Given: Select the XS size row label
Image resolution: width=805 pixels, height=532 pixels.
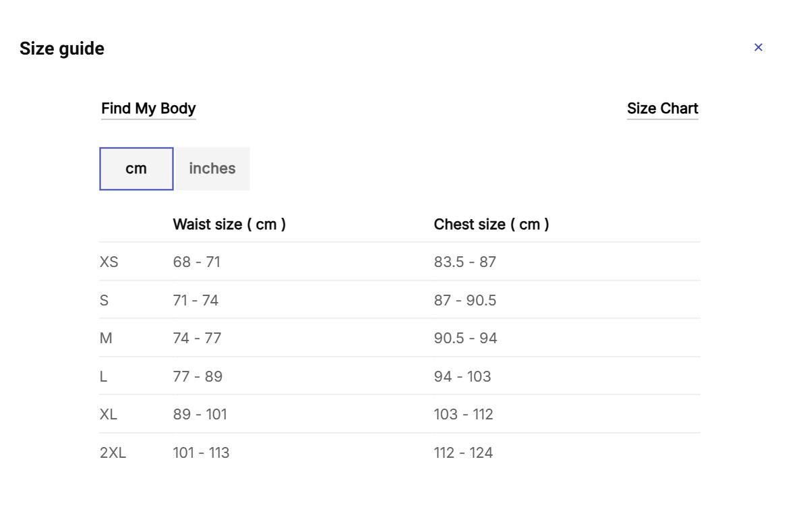Looking at the screenshot, I should click(x=109, y=262).
